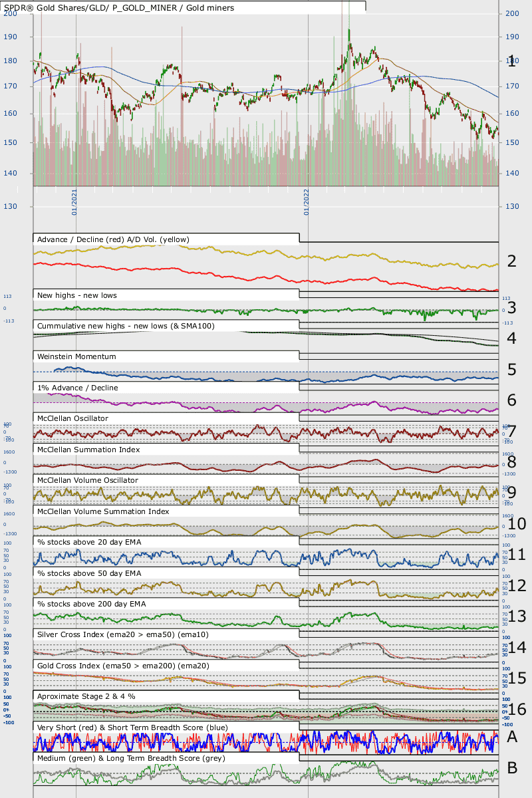Click the panel number 12 beside 50 day EMA chart
The width and height of the screenshot is (532, 798).
(x=517, y=586)
